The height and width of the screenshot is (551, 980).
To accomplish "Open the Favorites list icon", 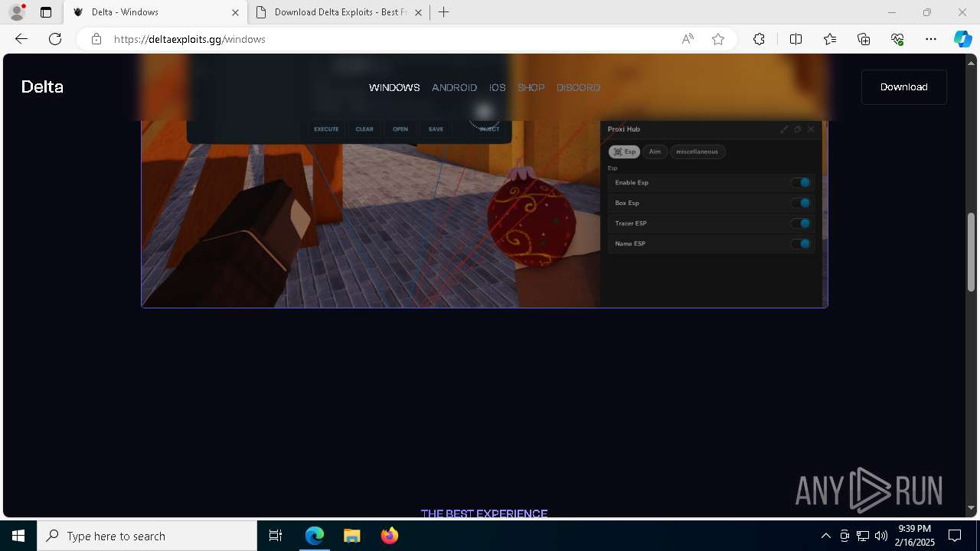I will [830, 39].
